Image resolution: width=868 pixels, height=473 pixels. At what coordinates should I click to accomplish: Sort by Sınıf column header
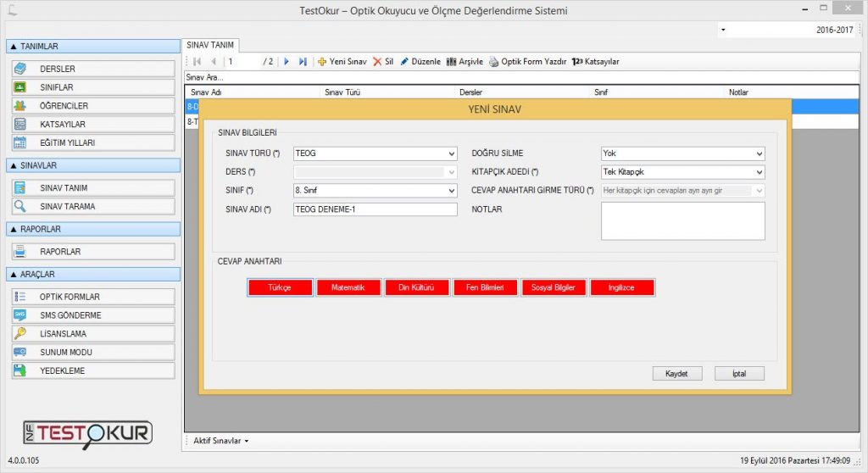tap(657, 92)
